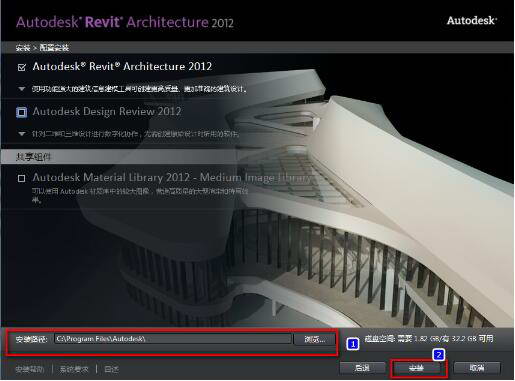Expand the Revit Architecture 2012 details arrow
This screenshot has width=515, height=381.
(x=22, y=89)
